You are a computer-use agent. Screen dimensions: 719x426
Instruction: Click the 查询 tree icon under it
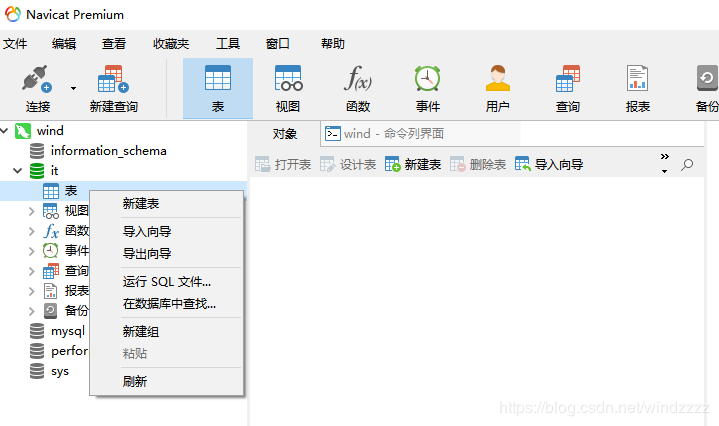[x=50, y=271]
